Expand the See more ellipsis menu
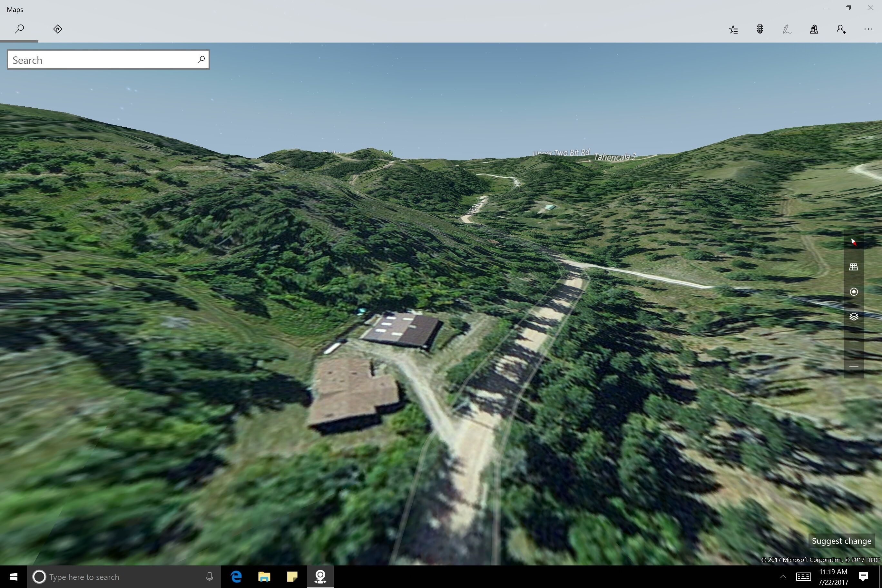882x588 pixels. pos(868,29)
